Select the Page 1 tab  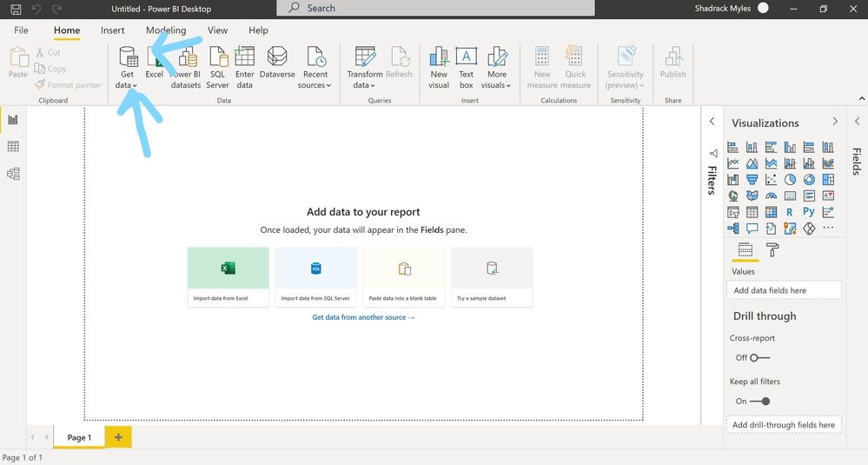click(x=79, y=437)
